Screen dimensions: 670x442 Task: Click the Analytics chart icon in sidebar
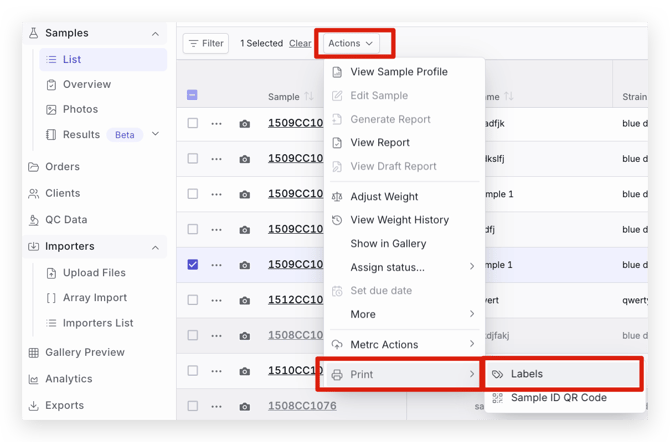point(33,379)
